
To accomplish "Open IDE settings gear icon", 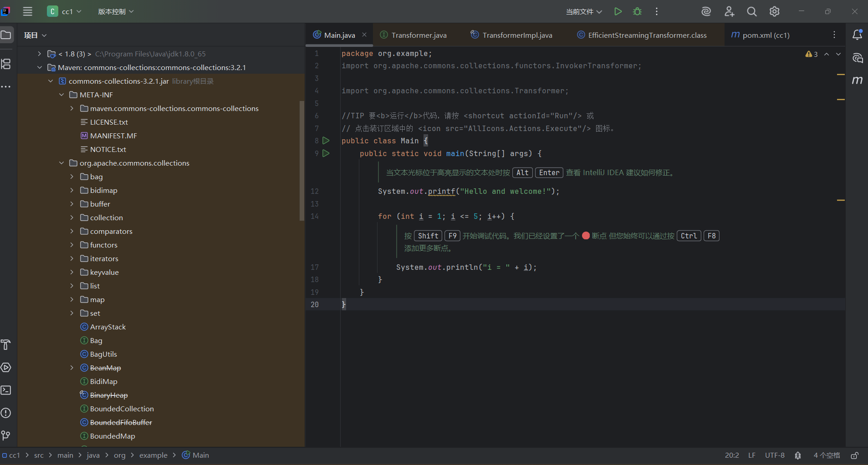I will pyautogui.click(x=774, y=12).
